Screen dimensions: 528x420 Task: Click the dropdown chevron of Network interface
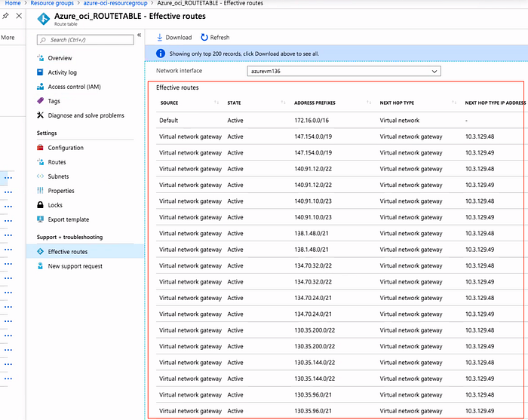(x=434, y=72)
